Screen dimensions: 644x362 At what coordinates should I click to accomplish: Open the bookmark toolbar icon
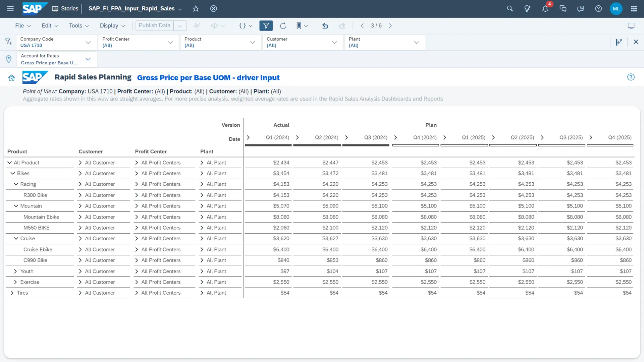pos(299,26)
